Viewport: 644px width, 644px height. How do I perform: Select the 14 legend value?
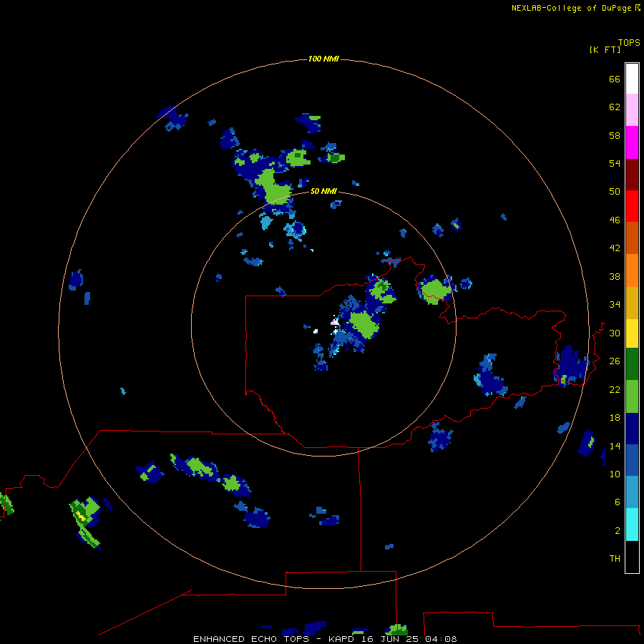(615, 446)
